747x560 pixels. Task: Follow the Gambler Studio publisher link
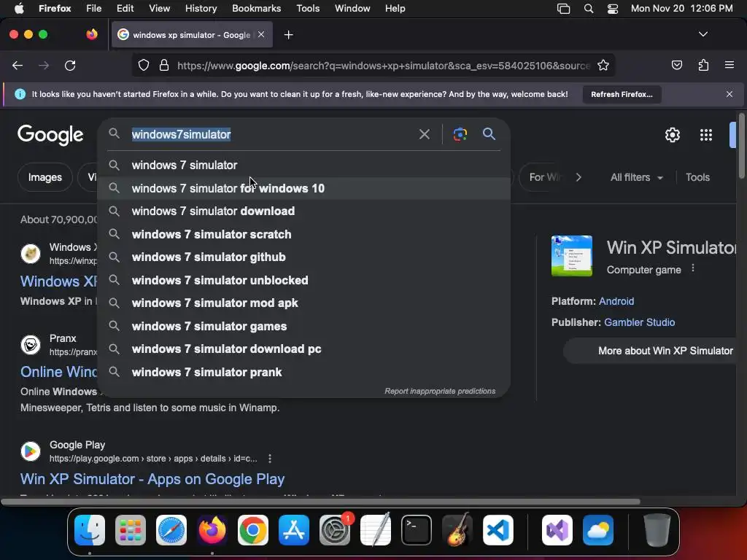tap(639, 322)
